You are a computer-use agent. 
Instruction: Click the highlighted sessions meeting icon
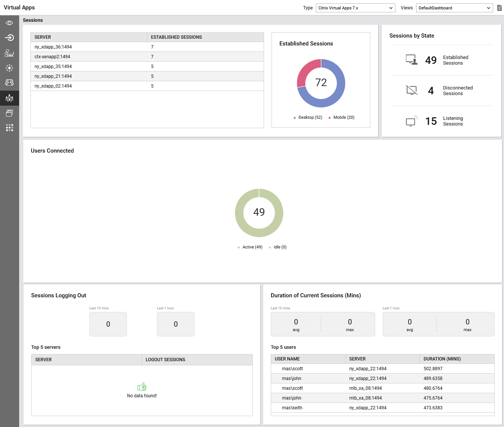[9, 98]
